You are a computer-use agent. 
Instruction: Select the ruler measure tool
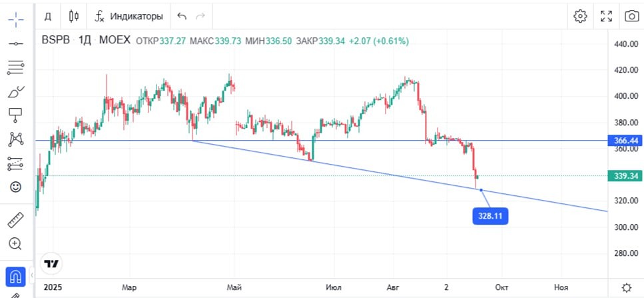tap(15, 220)
